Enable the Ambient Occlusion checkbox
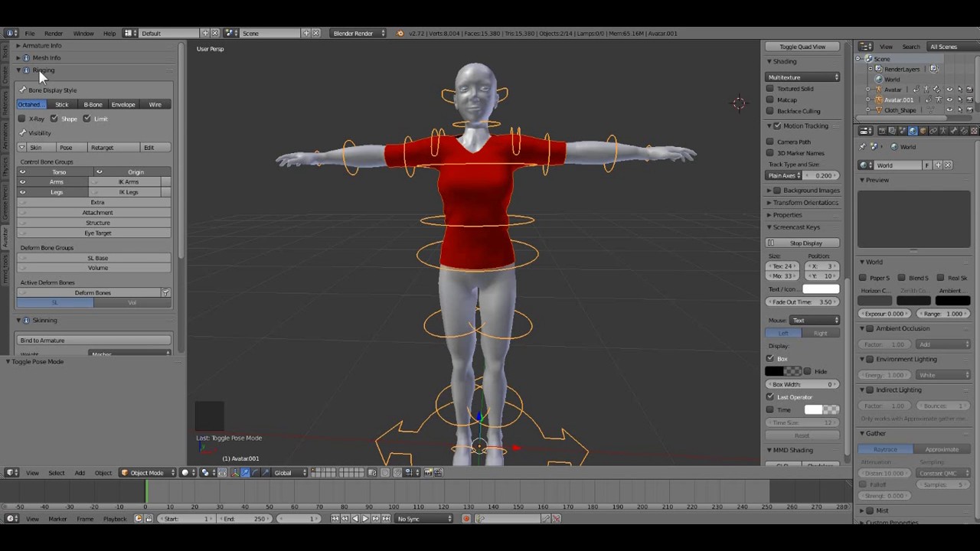 tap(870, 328)
